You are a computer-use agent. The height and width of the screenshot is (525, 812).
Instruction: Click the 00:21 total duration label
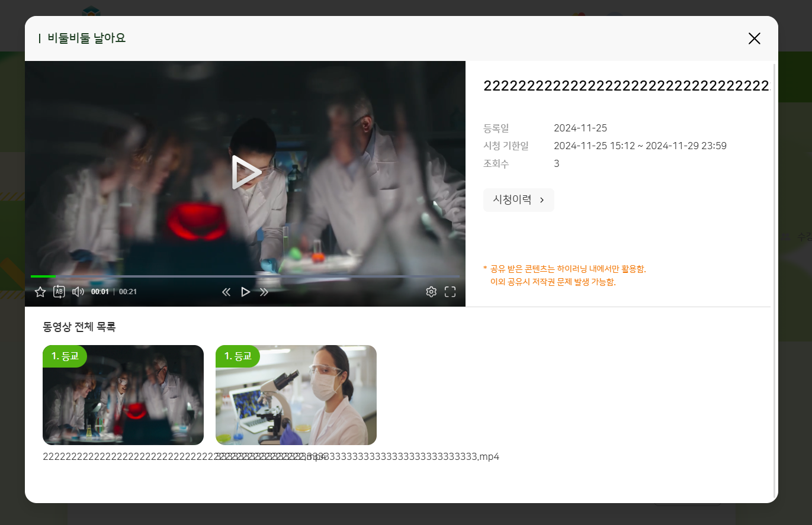click(x=128, y=292)
